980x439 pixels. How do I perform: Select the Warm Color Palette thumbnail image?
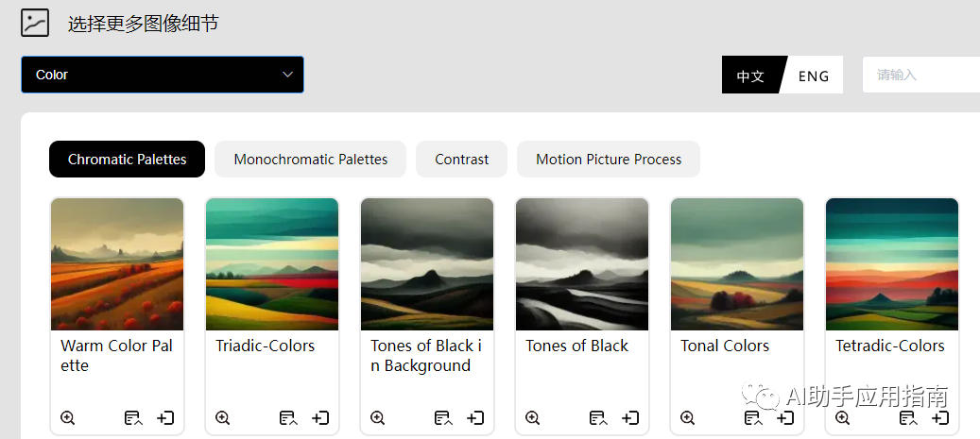[117, 264]
